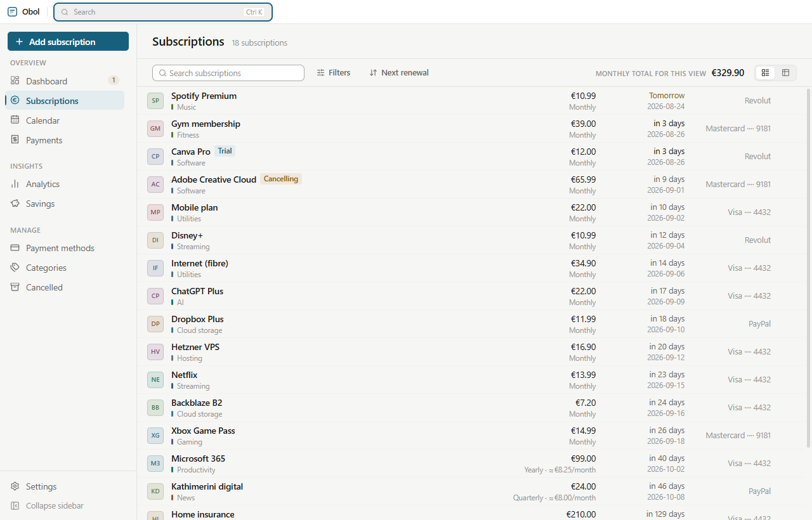Click Gym membership Fitness category label
Screen dimensions: 812x520
coord(188,135)
